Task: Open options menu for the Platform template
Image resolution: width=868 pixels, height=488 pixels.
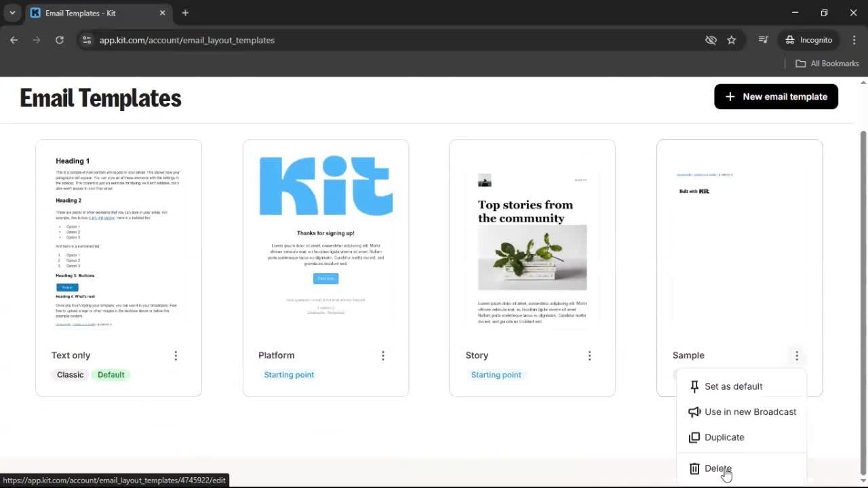Action: (x=383, y=355)
